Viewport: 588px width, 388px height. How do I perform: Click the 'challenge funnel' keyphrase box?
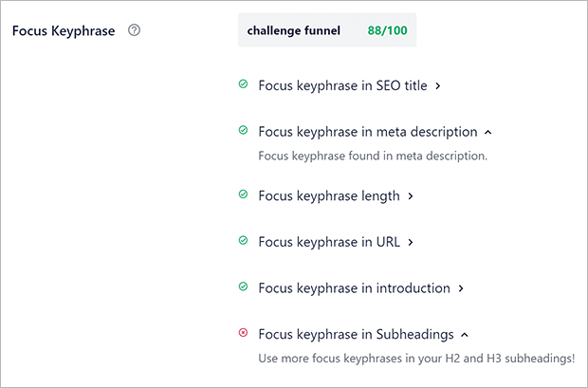tap(327, 30)
